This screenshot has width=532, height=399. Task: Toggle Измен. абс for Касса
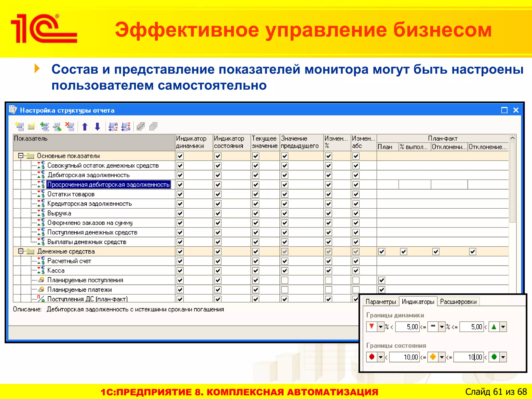356,270
